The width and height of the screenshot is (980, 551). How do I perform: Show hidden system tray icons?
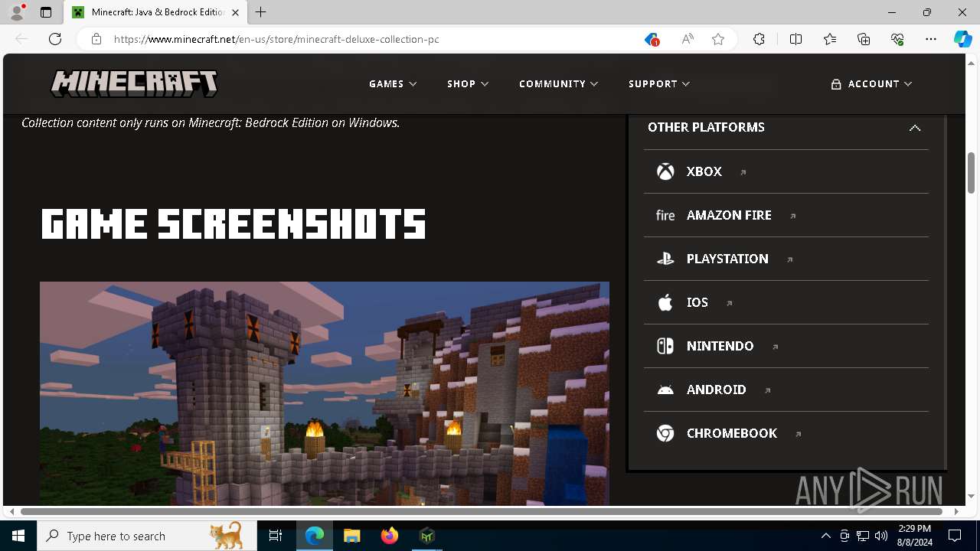click(825, 536)
